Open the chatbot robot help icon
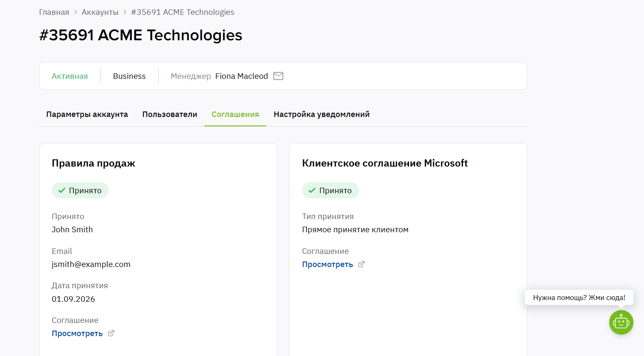Viewport: 644px width, 356px height. click(x=621, y=323)
